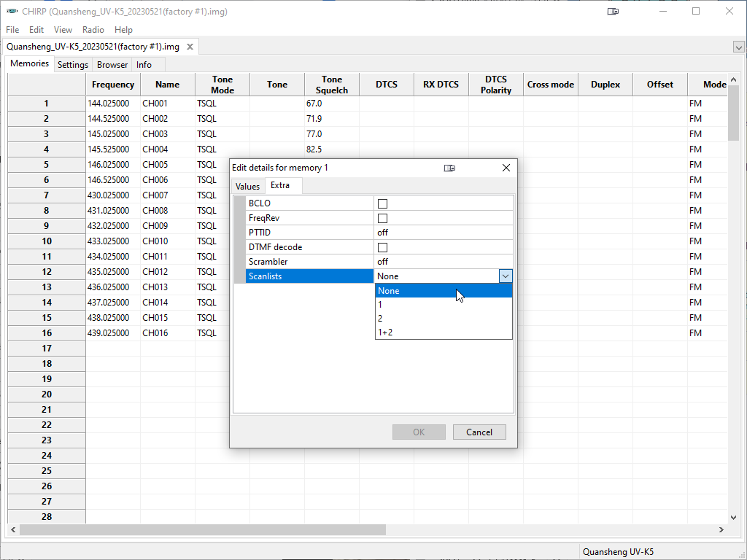Click the title bar remote-session icon beside minimize

pos(613,12)
